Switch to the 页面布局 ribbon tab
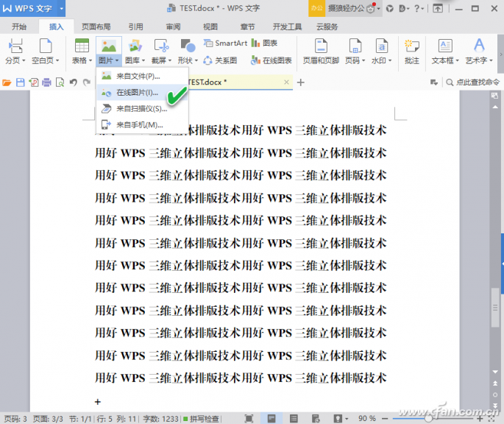504x424 pixels. tap(96, 26)
